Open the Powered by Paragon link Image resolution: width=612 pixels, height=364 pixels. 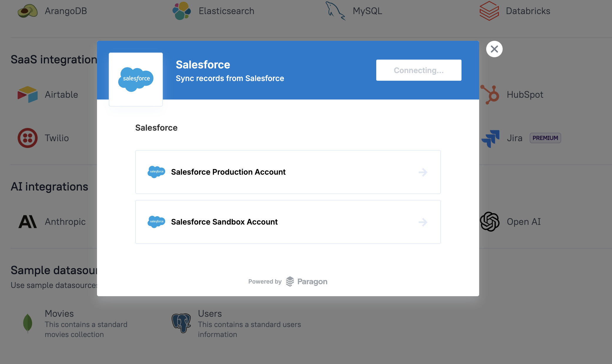pos(287,281)
